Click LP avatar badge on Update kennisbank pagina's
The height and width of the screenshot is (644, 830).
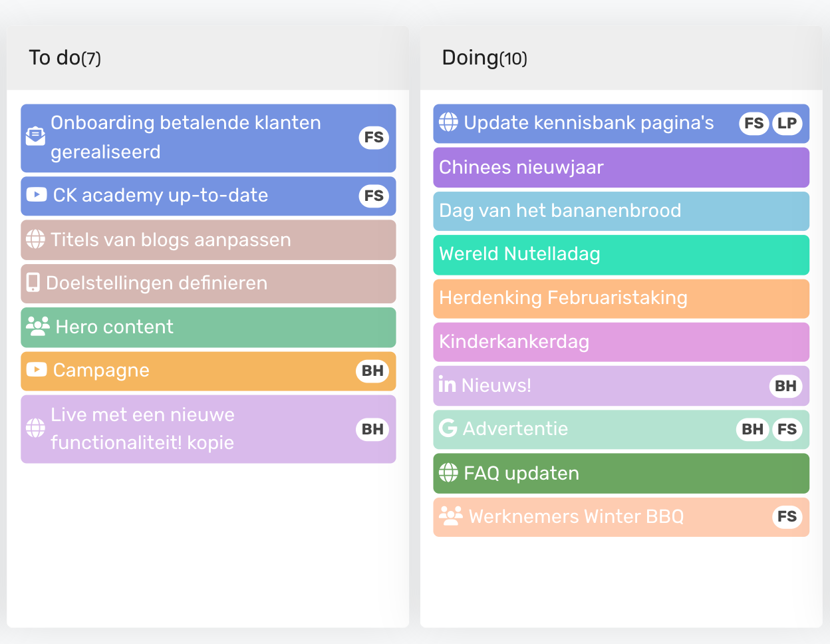pos(787,123)
